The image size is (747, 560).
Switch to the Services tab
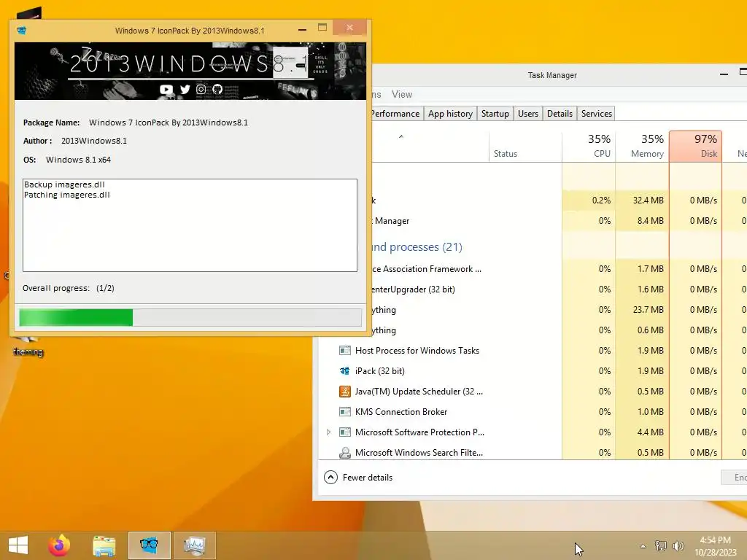596,114
